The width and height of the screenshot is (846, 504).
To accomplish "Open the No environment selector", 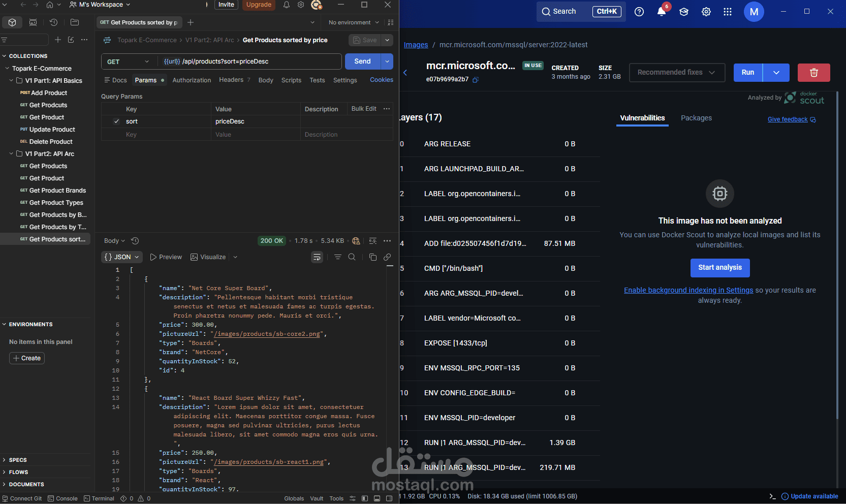I will (354, 22).
